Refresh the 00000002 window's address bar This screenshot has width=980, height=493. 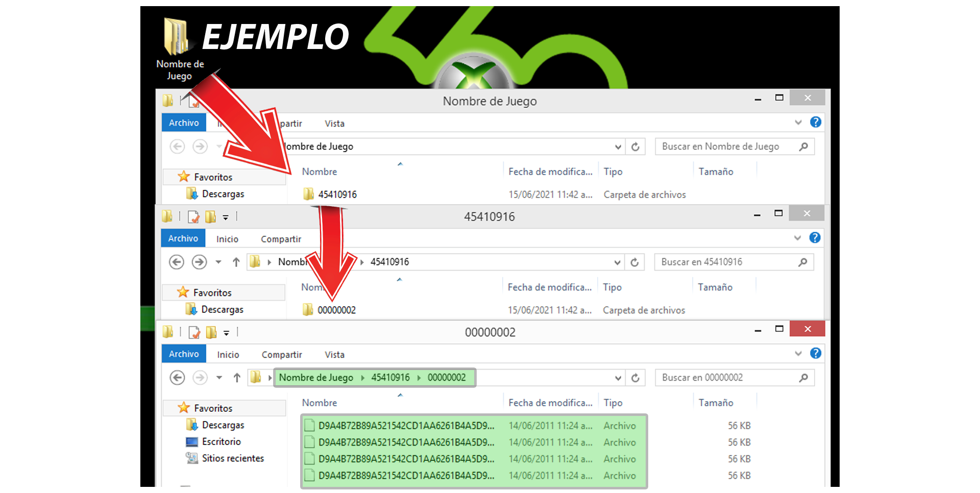click(x=635, y=378)
